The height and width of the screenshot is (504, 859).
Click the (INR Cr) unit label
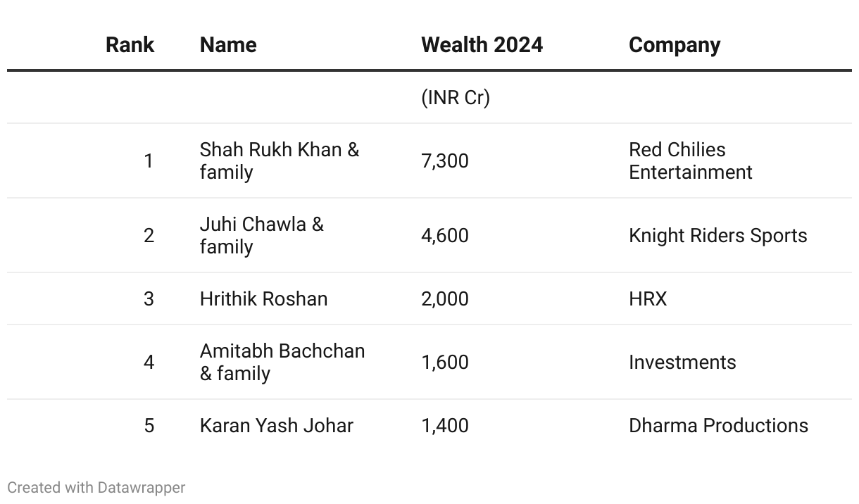coord(455,97)
